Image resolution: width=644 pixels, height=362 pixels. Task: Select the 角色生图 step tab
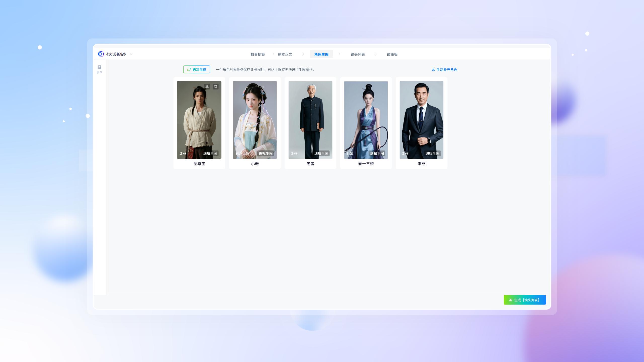click(x=321, y=54)
